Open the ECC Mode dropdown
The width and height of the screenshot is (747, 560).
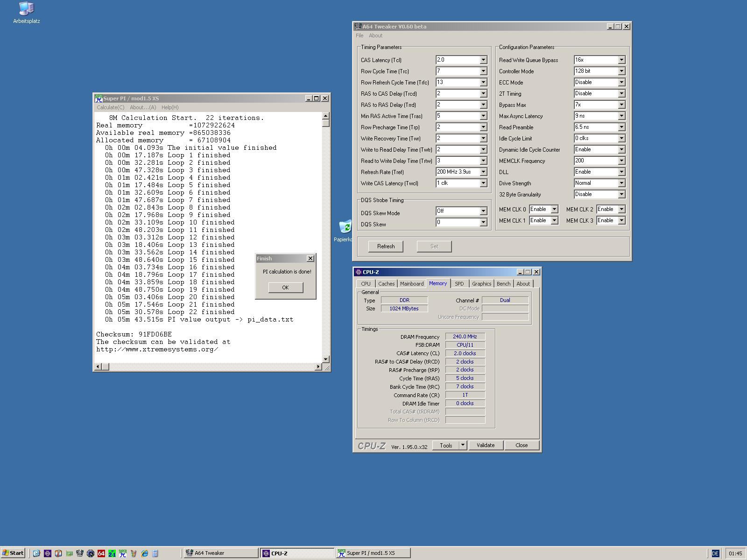621,82
